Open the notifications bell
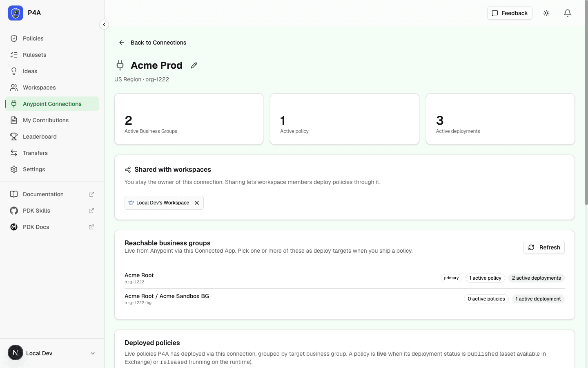Screen dimensions: 588x368 (568, 13)
